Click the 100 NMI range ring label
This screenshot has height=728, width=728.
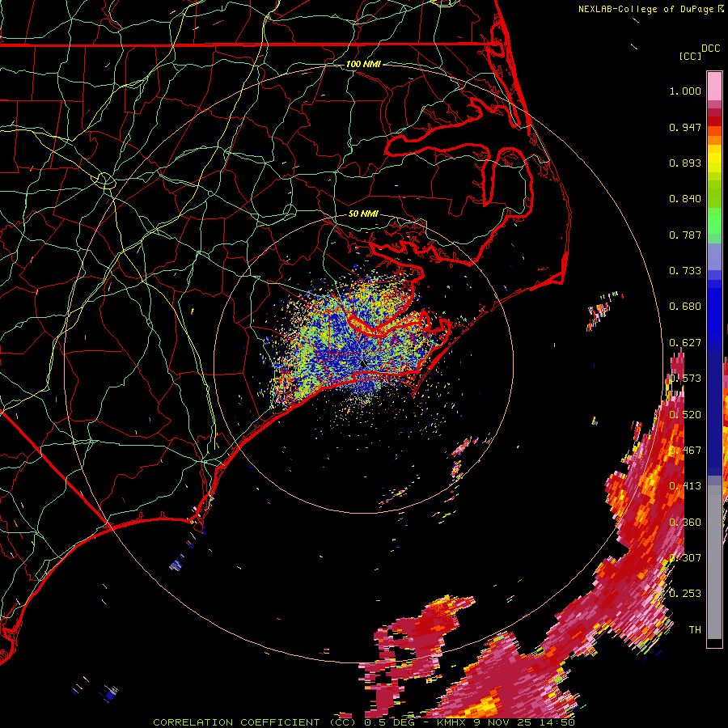[x=363, y=64]
